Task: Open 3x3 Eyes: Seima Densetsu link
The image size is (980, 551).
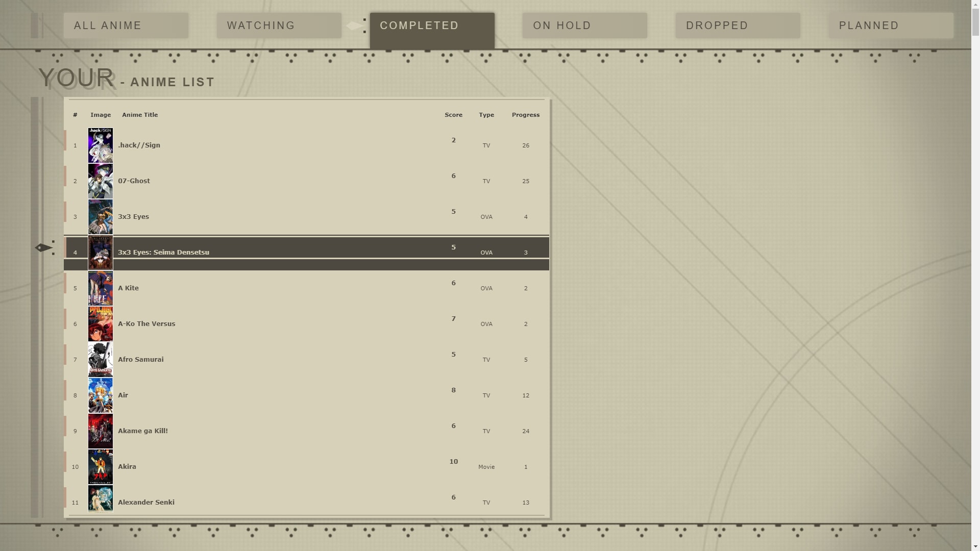Action: coord(163,253)
